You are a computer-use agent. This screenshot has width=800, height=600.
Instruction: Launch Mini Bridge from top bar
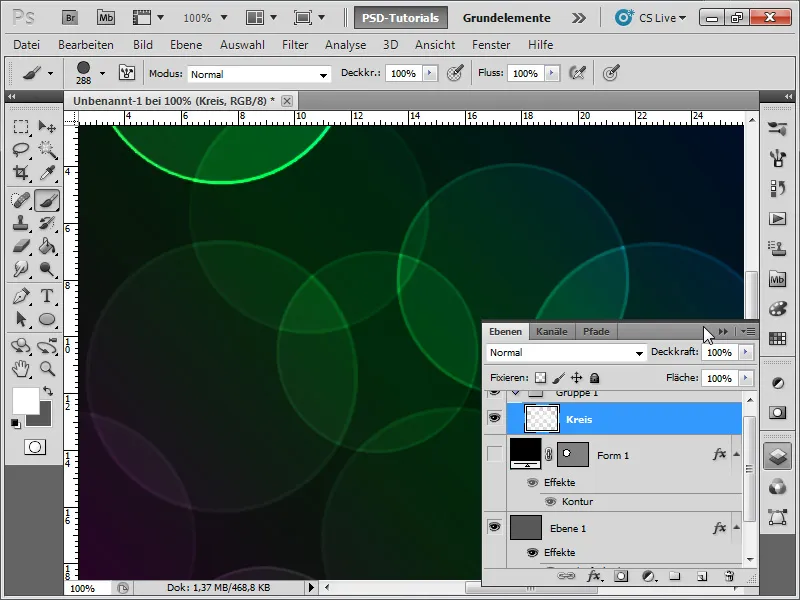coord(106,18)
